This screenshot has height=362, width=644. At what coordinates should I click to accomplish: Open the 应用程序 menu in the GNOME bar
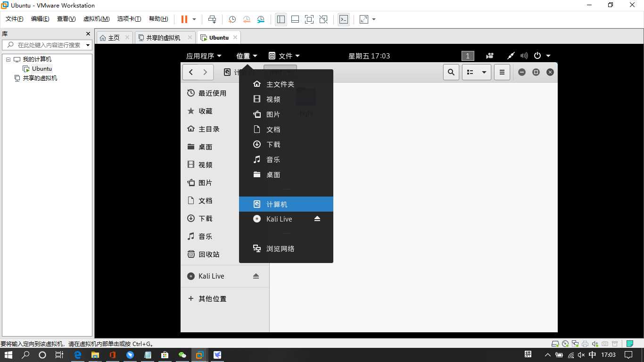204,56
